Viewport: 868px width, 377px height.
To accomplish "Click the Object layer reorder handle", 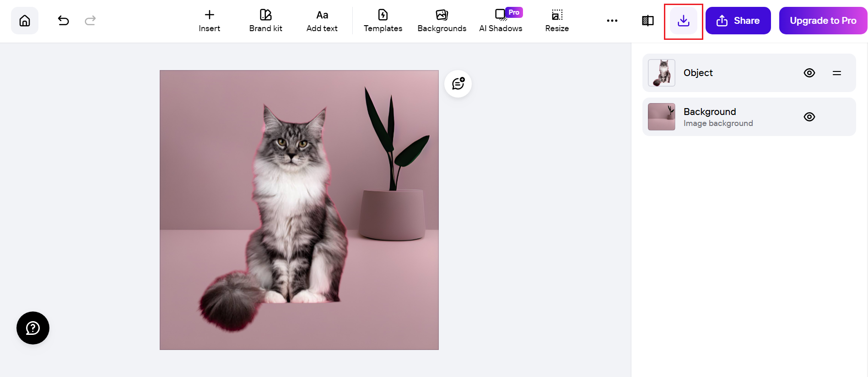I will click(x=837, y=73).
